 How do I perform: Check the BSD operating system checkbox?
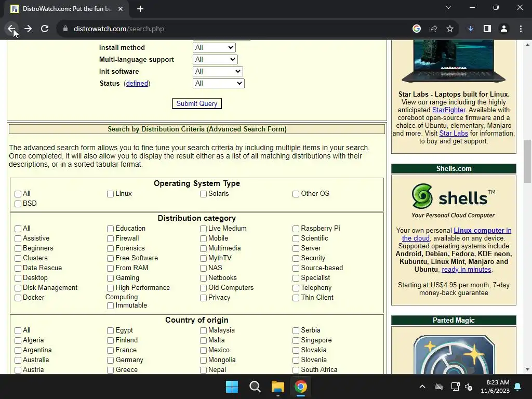18,204
